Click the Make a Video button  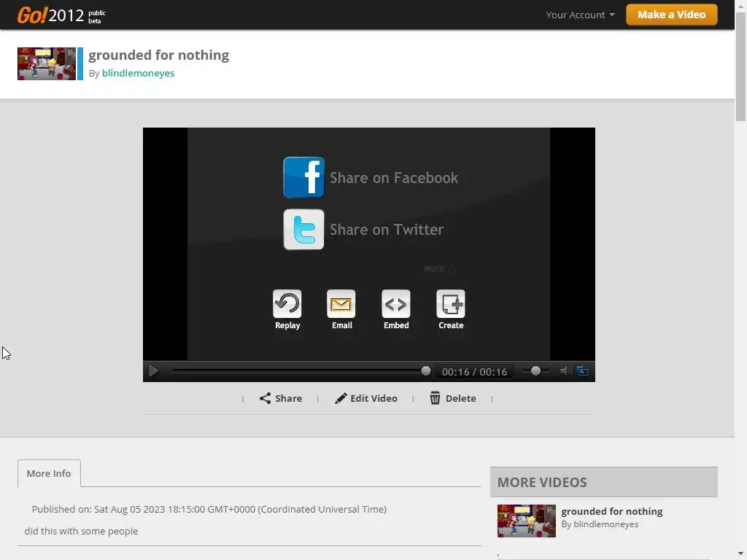tap(671, 15)
